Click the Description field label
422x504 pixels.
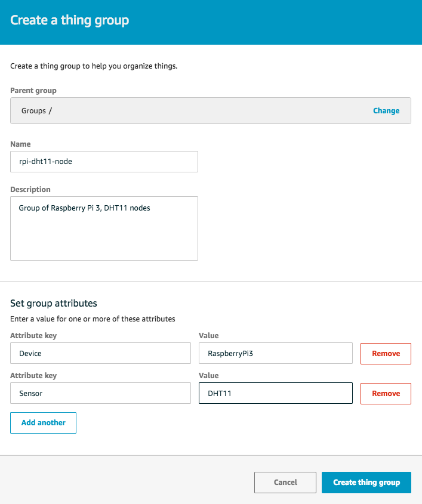tap(30, 189)
